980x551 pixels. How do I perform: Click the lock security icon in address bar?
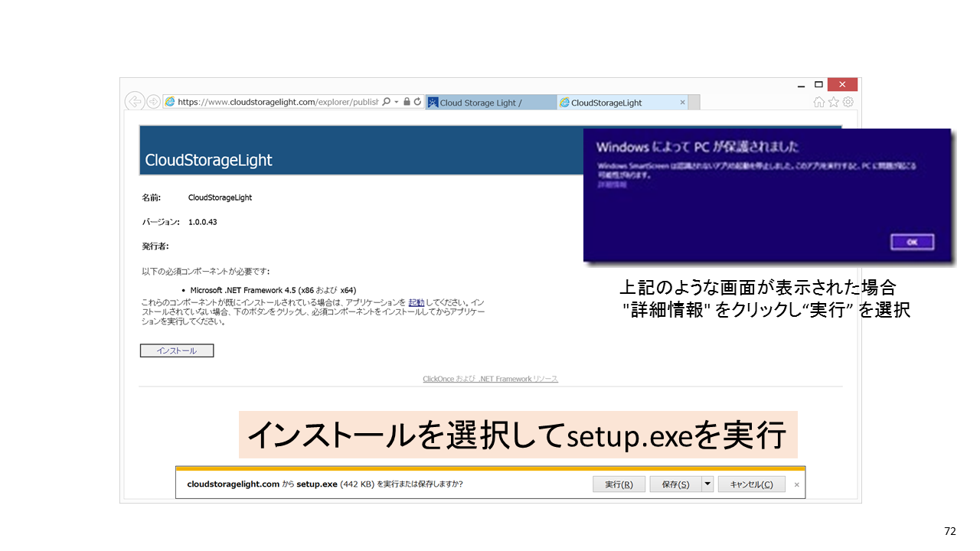coord(407,102)
